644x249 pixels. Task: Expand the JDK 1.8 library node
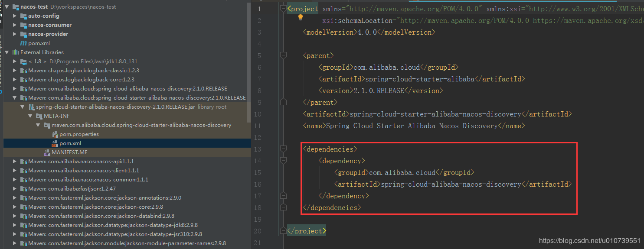coord(15,61)
